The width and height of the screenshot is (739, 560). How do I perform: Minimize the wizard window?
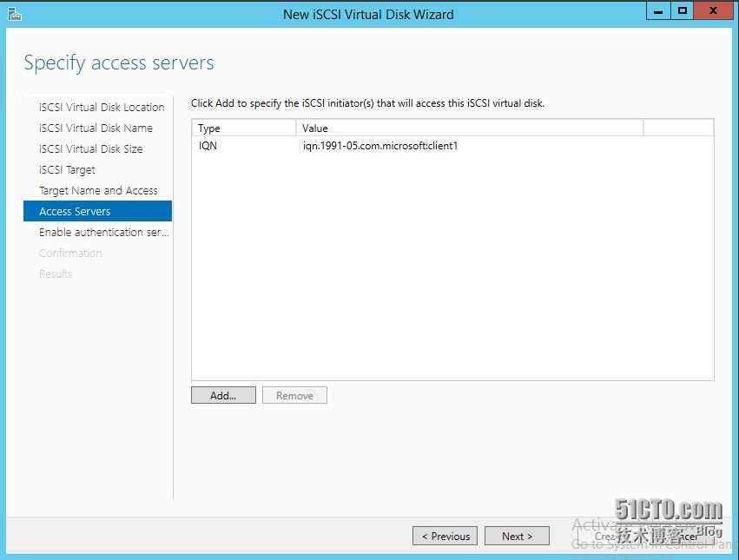click(658, 11)
